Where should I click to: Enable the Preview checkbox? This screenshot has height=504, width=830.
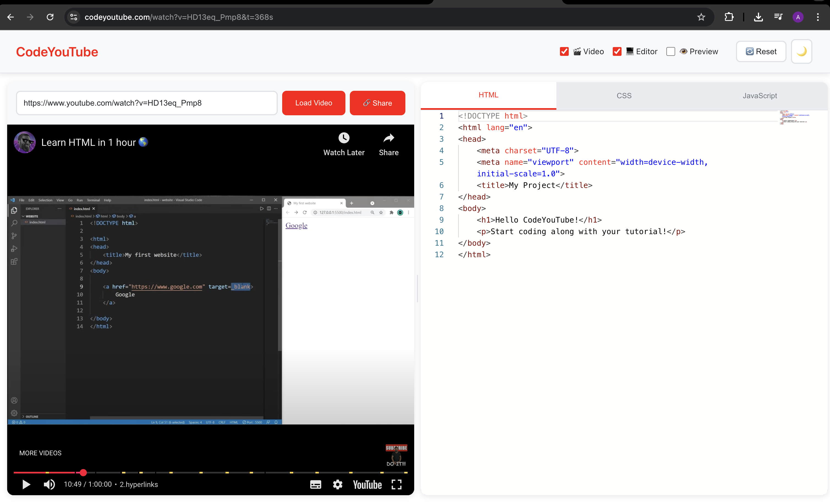click(x=670, y=51)
